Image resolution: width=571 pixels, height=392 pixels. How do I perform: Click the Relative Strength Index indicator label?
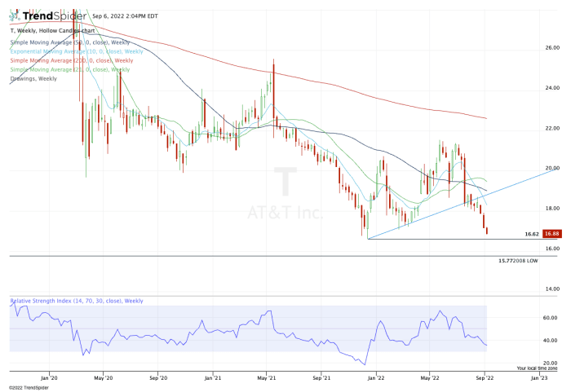pos(77,301)
